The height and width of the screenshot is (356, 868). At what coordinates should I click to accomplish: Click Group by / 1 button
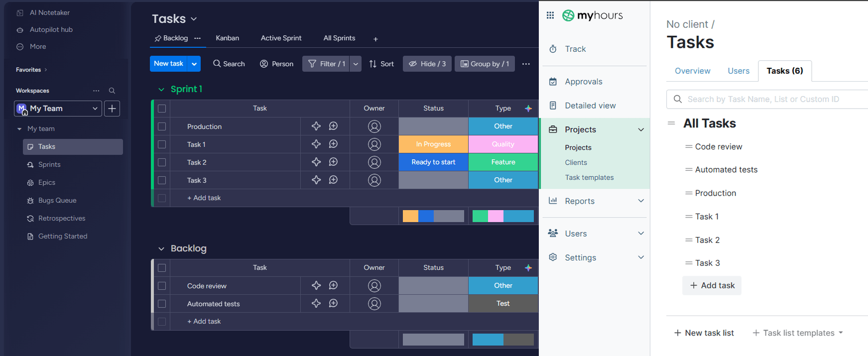(485, 64)
